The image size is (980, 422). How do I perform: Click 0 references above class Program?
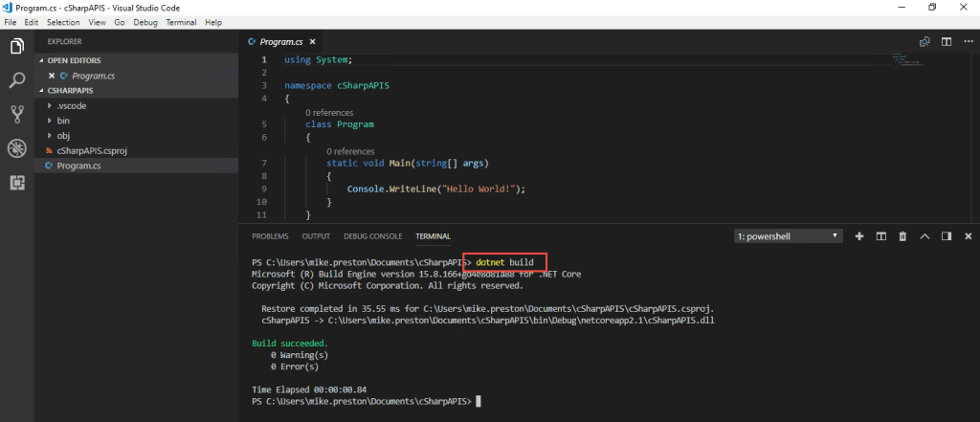[329, 113]
